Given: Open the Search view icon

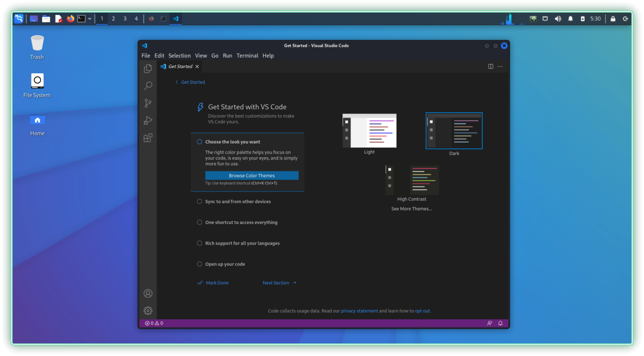Looking at the screenshot, I should pos(148,86).
